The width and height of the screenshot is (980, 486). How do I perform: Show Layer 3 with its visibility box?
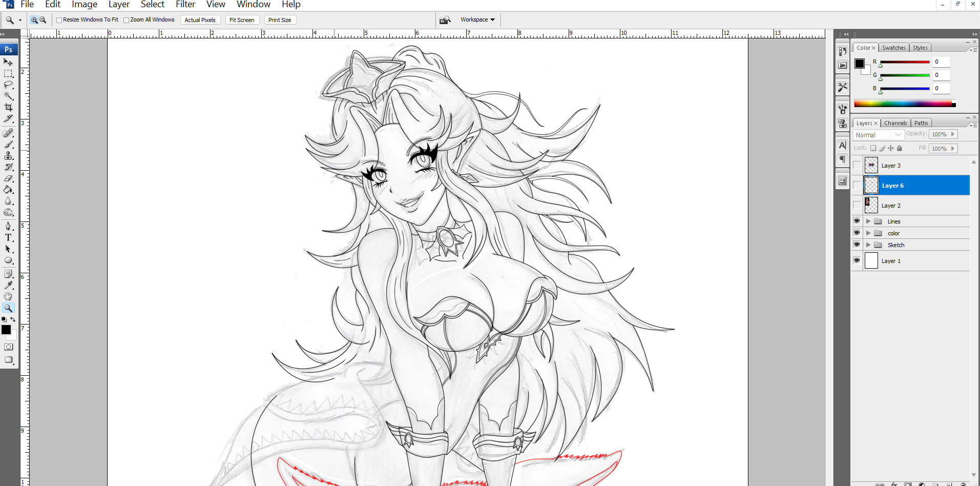point(857,166)
